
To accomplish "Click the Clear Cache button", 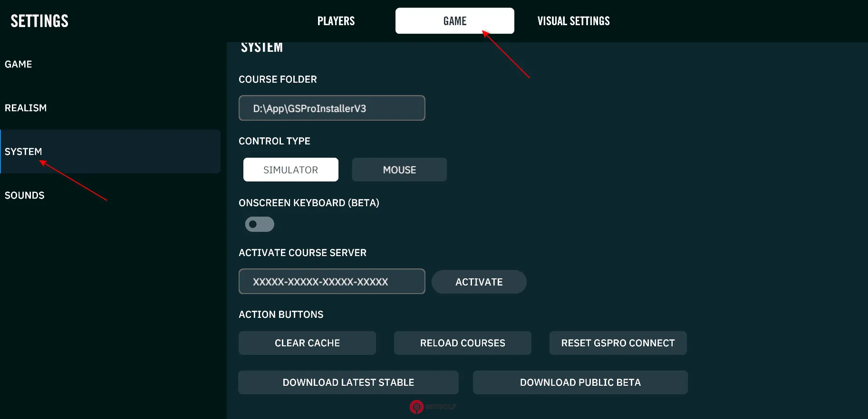I will point(307,343).
